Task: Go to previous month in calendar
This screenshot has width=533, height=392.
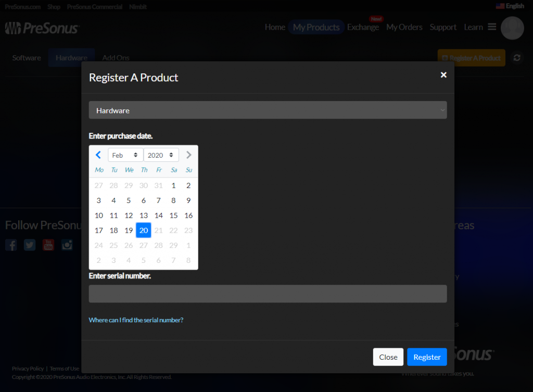Action: pyautogui.click(x=98, y=155)
